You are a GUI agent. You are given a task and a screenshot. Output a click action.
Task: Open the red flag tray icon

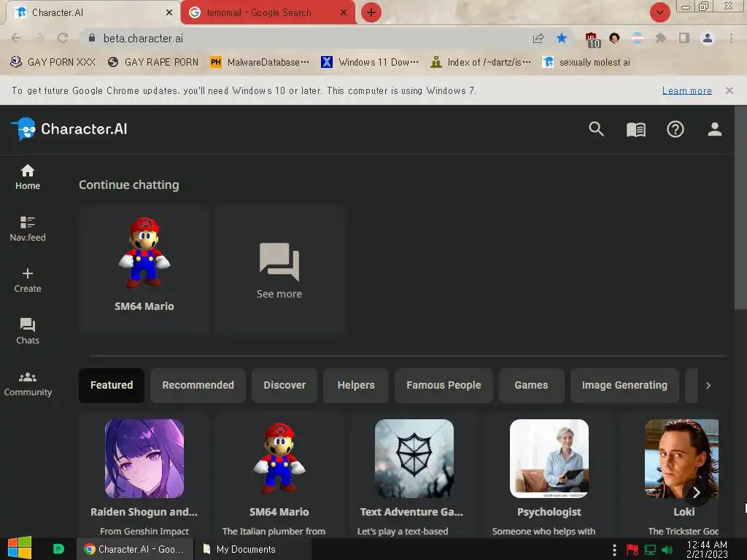click(x=632, y=550)
